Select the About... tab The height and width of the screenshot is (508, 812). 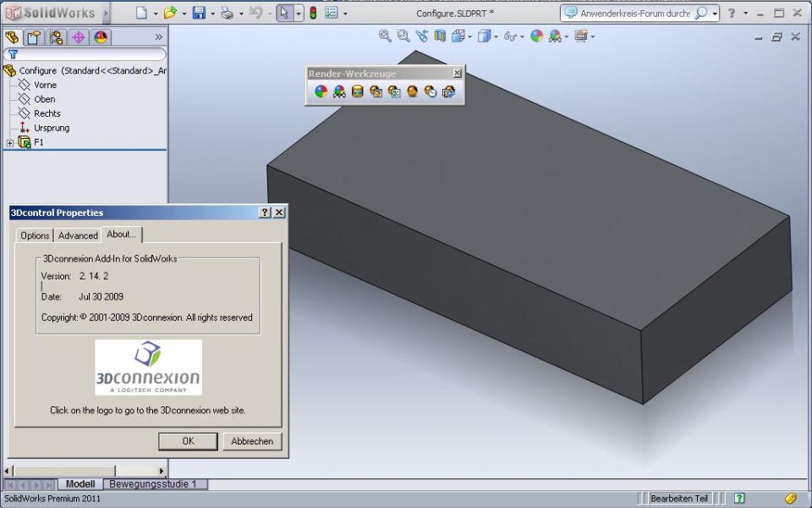point(121,235)
